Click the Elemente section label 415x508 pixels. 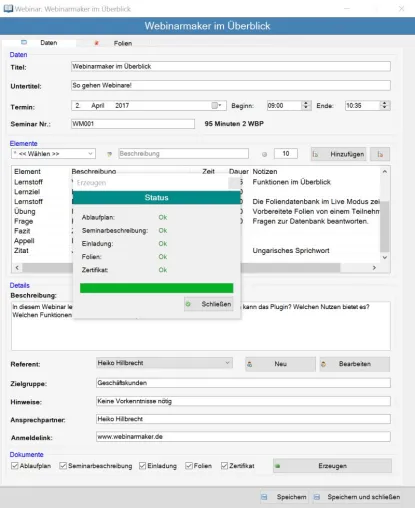[23, 143]
